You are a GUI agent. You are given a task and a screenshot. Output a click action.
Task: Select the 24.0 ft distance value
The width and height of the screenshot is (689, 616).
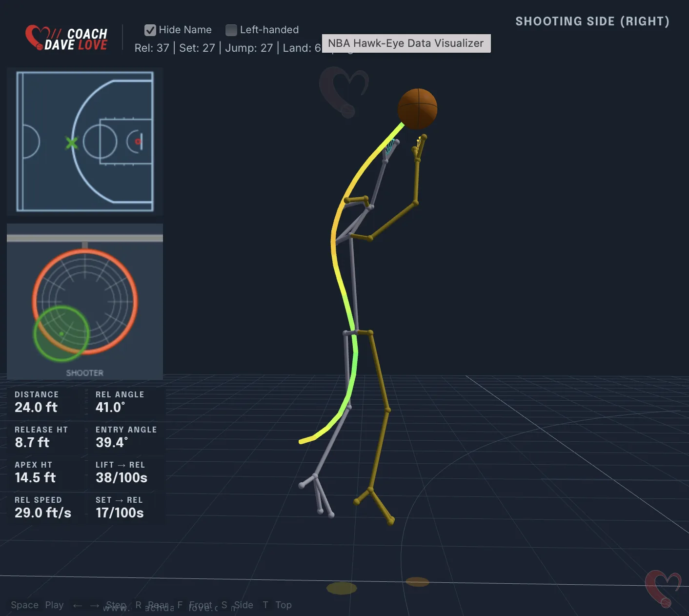coord(36,407)
